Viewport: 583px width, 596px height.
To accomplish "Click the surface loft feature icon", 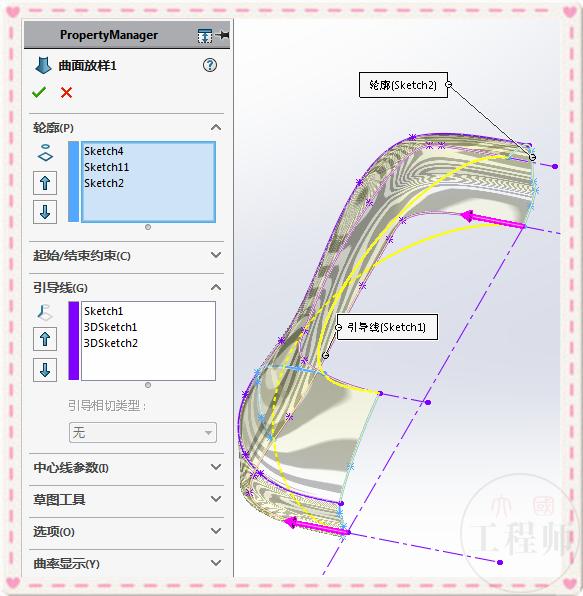I will (43, 65).
